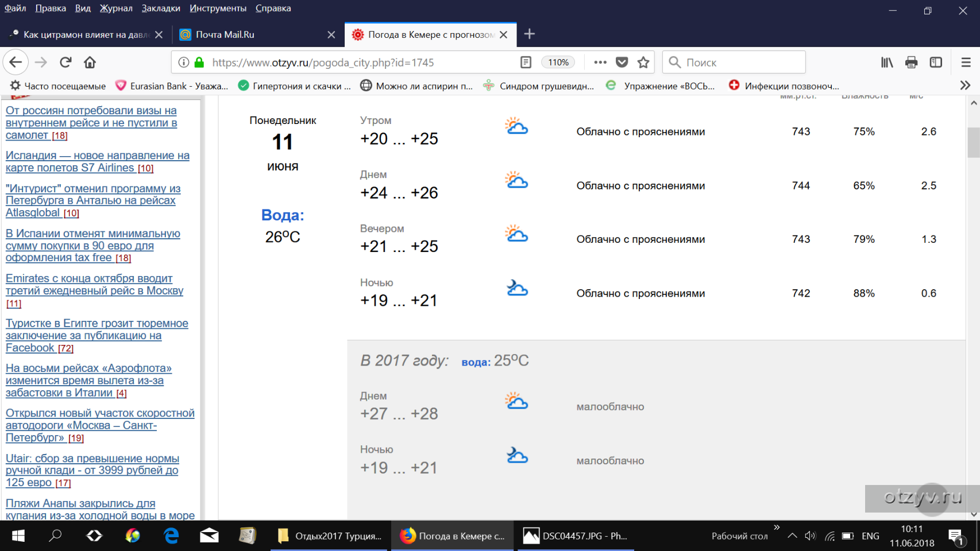Click the forward navigation arrow
The height and width of the screenshot is (551, 980).
[41, 62]
